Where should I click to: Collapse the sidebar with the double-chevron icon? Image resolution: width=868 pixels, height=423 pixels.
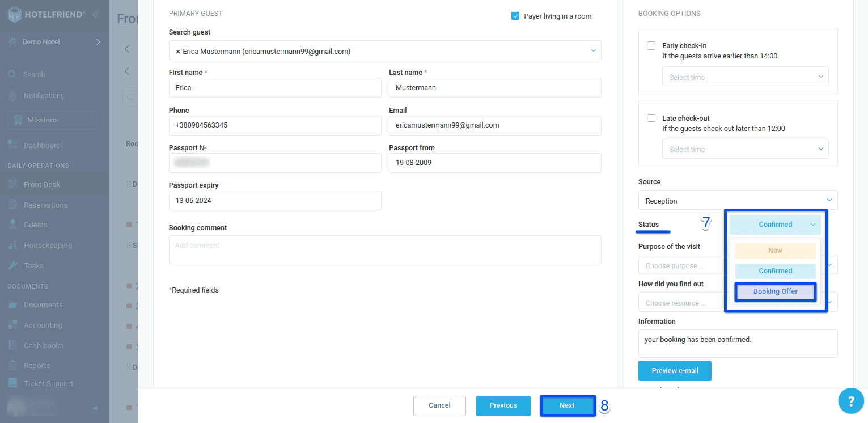click(96, 14)
